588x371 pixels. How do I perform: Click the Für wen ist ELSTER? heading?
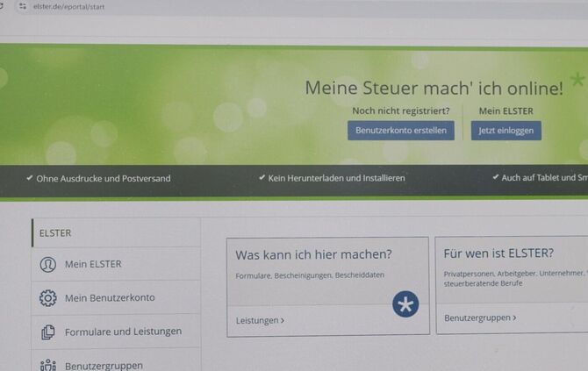[x=498, y=253]
